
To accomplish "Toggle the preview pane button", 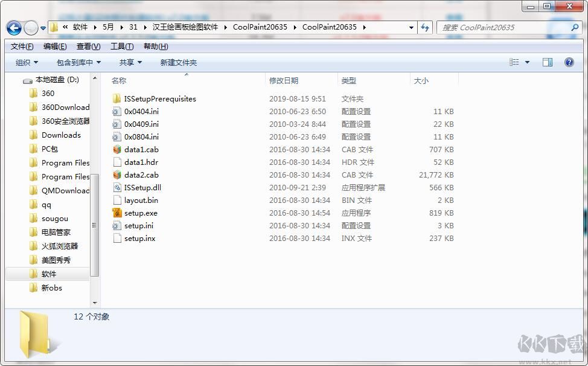I will click(x=548, y=62).
